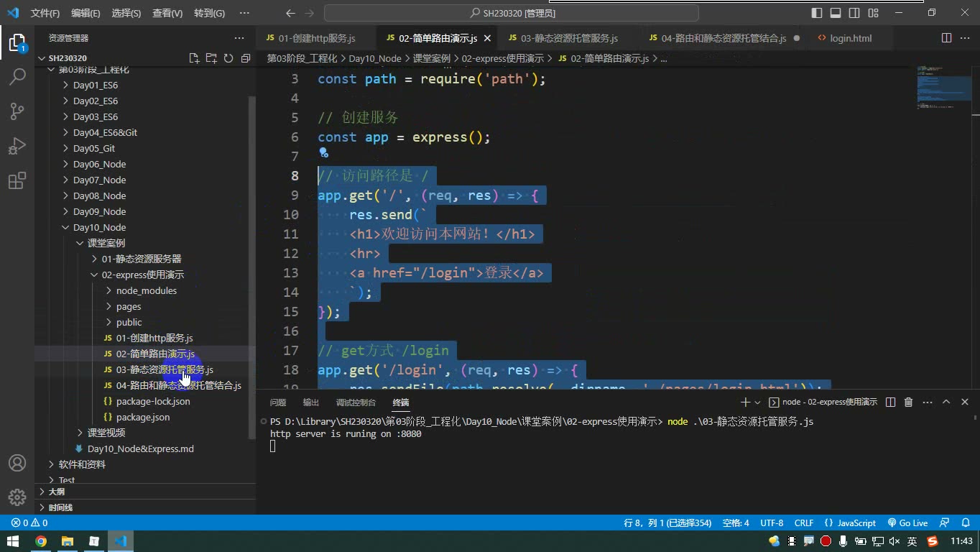Open package.json in the explorer

tap(143, 417)
